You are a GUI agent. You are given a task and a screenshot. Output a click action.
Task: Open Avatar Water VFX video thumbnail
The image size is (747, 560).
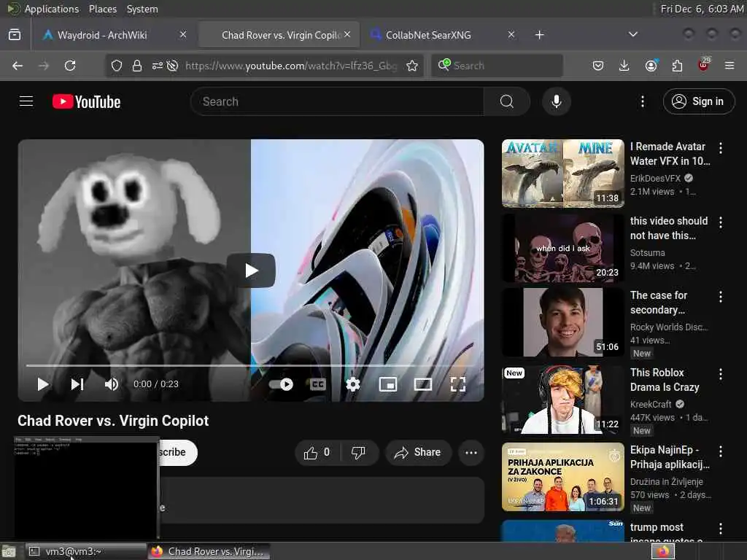563,174
